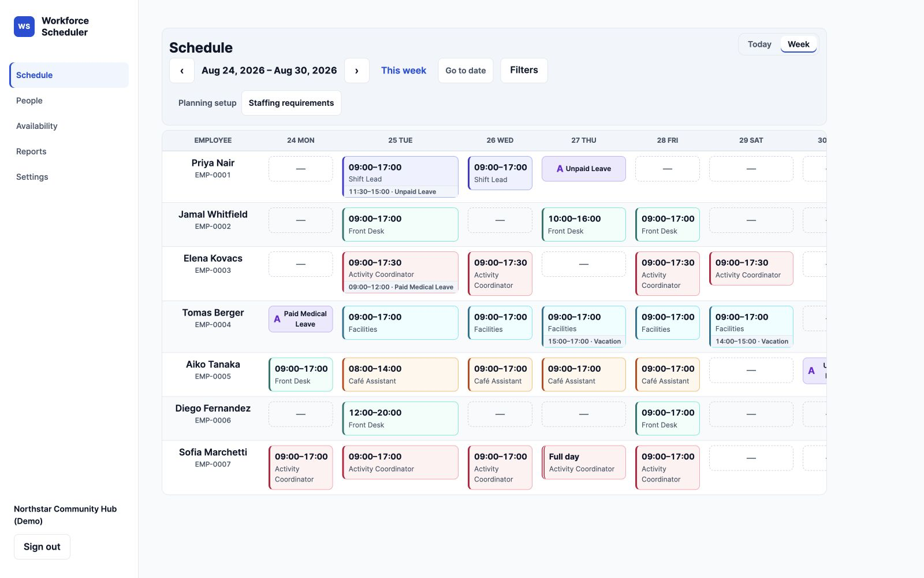The image size is (924, 578).
Task: Open Elena Kovacs' Saturday Activity Coordinator shift
Action: point(751,269)
